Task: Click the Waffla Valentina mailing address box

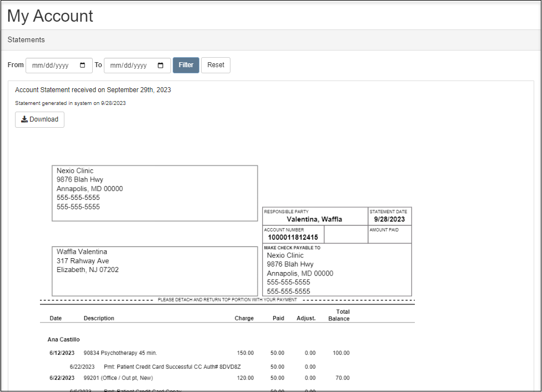Action: click(154, 271)
